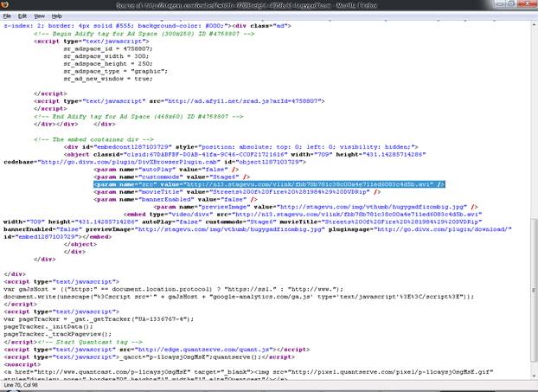This screenshot has height=392, width=538.
Task: Click the DivXBrowserPlugin.cab codebase URL
Action: point(129,162)
